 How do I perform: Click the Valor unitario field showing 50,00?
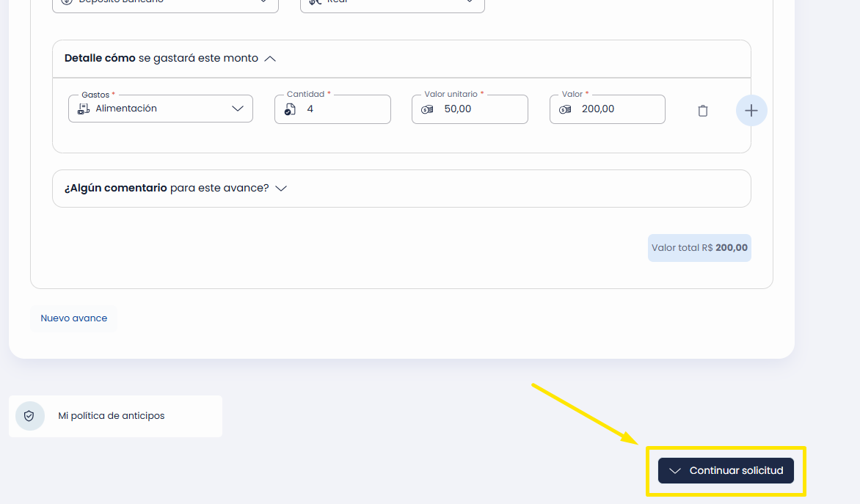[470, 109]
